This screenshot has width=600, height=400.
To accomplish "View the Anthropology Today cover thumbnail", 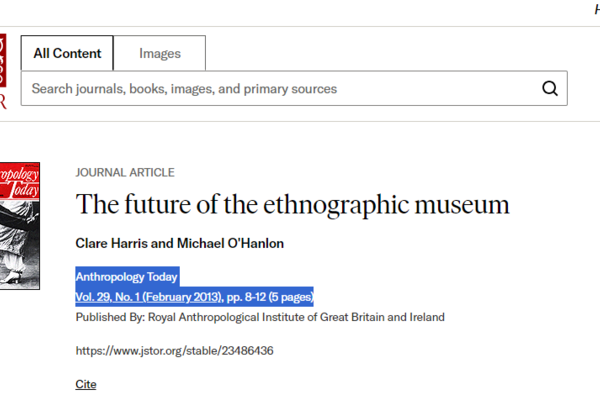I will 20,226.
